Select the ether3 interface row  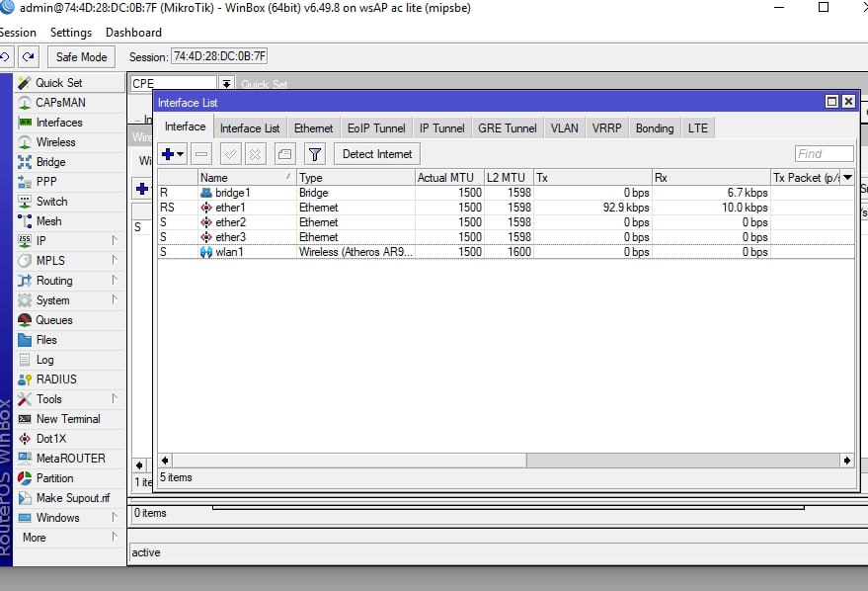[x=506, y=237]
